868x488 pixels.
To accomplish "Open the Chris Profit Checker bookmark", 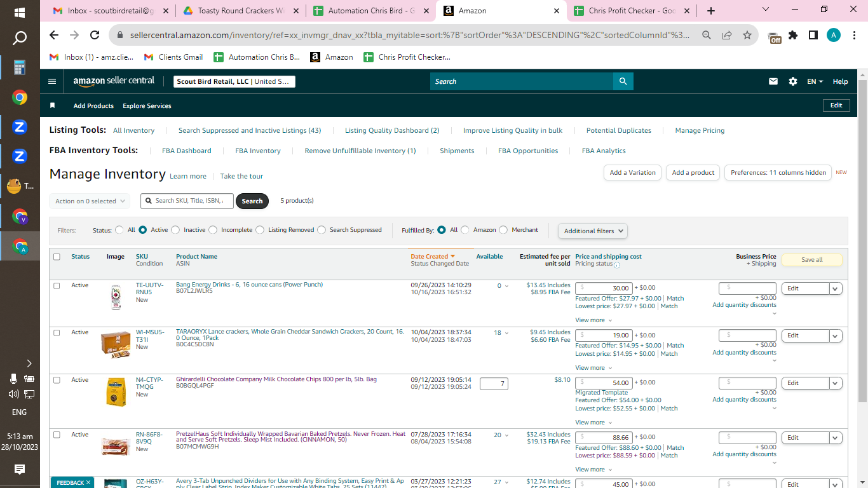I will tap(407, 57).
